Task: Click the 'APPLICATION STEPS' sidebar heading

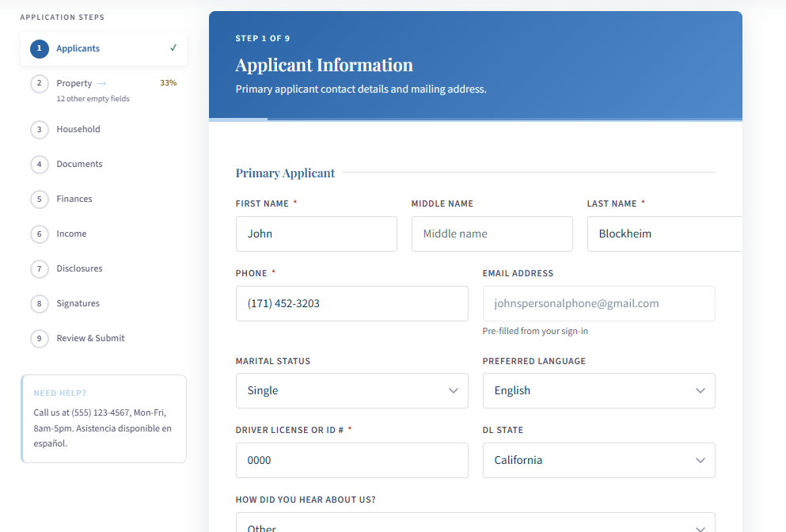Action: click(x=63, y=17)
